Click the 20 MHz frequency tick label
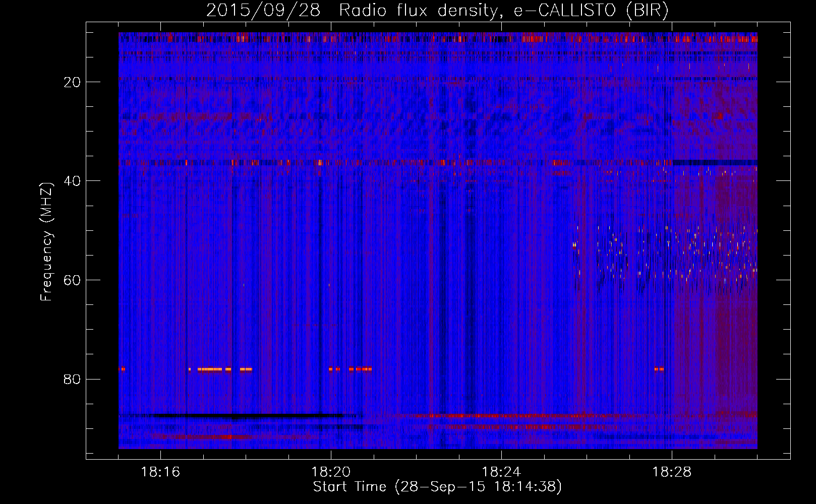Viewport: 816px width, 504px height. tap(72, 82)
